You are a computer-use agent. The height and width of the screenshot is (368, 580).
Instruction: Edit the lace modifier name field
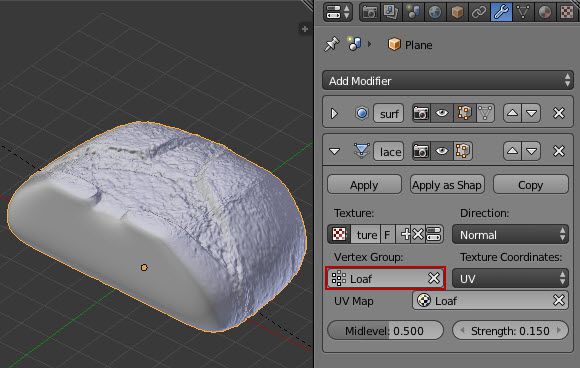[x=389, y=151]
